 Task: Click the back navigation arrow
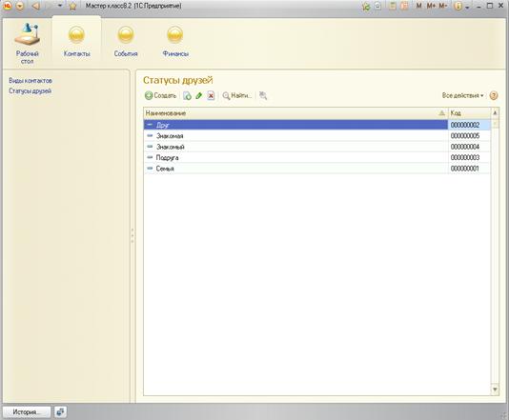(36, 6)
